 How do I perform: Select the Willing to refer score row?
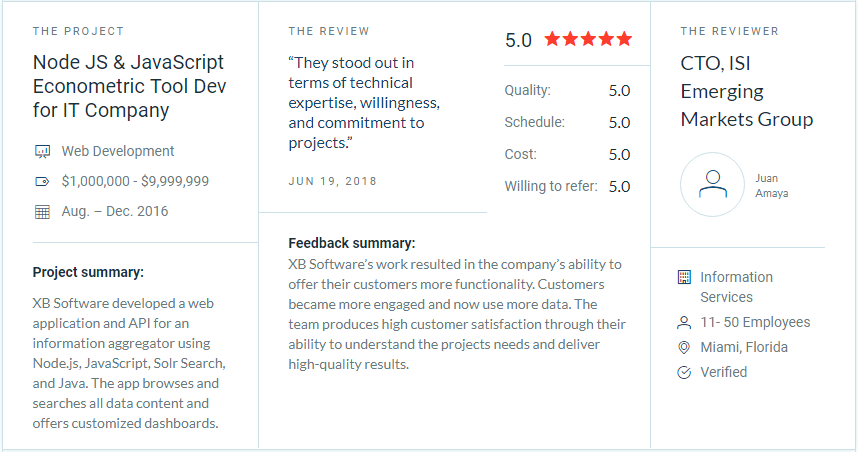tap(567, 187)
